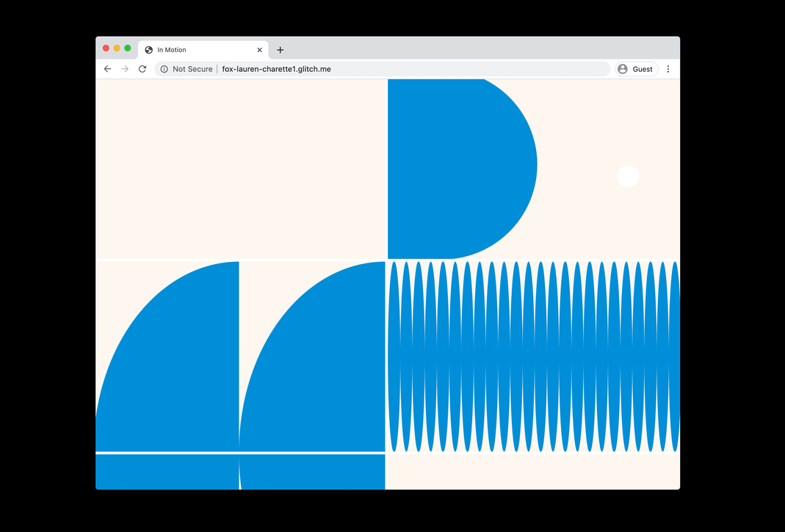Image resolution: width=785 pixels, height=532 pixels.
Task: Click the address bar URL field
Action: 383,69
